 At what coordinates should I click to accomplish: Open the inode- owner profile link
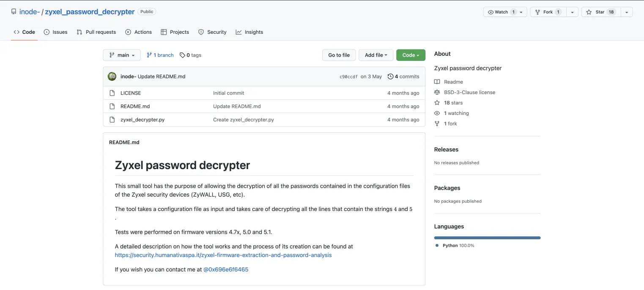point(30,12)
